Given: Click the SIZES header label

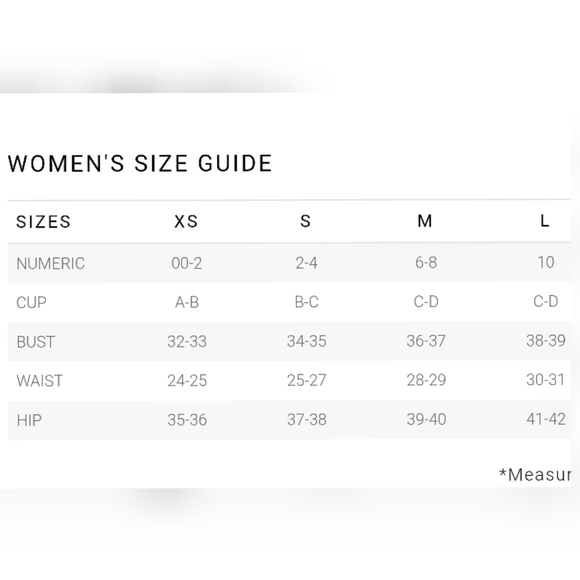Looking at the screenshot, I should click(x=43, y=222).
